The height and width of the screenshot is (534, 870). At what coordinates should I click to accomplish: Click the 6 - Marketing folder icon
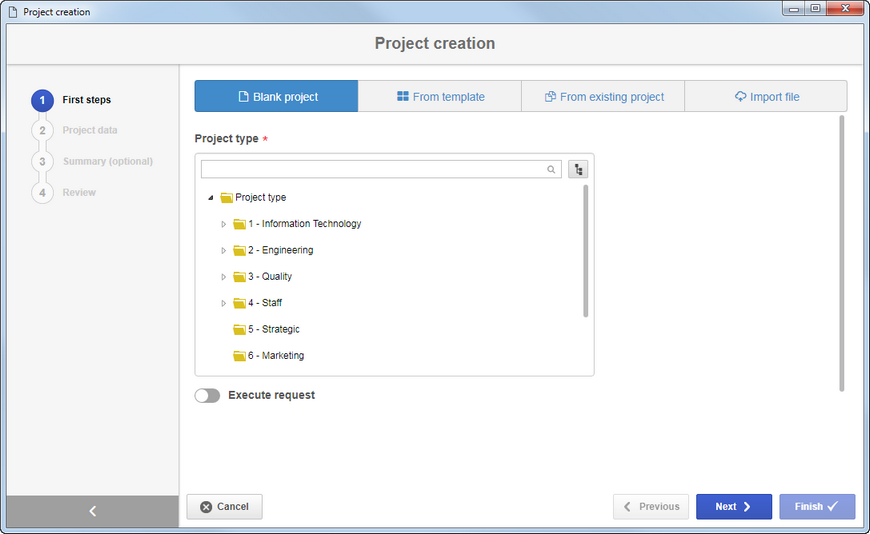[239, 356]
